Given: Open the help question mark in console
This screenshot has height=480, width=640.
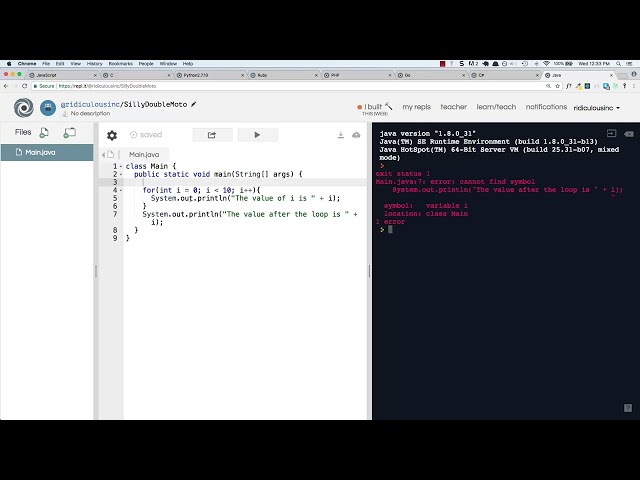Looking at the screenshot, I should pyautogui.click(x=628, y=408).
